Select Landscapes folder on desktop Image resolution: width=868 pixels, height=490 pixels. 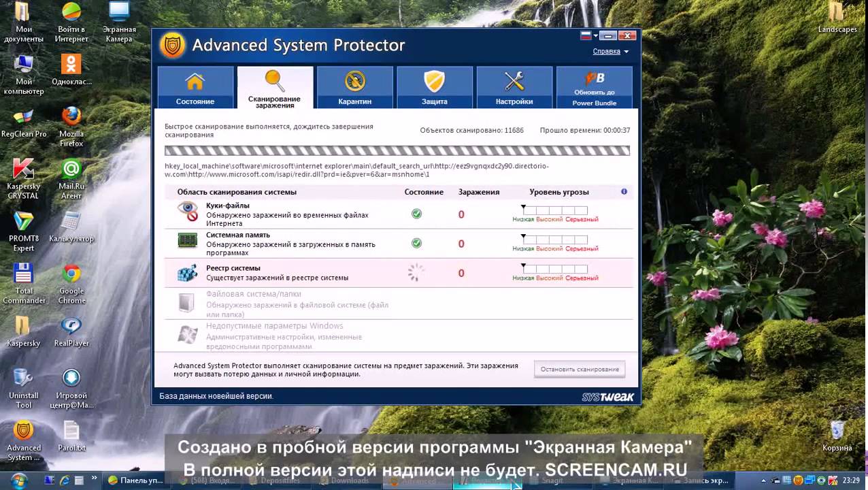tap(837, 18)
